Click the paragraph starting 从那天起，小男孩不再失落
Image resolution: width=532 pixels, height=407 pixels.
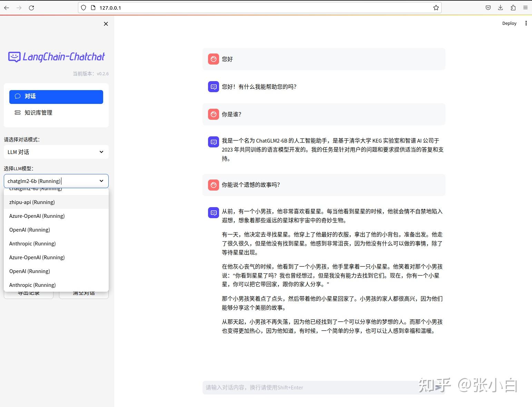click(x=332, y=326)
